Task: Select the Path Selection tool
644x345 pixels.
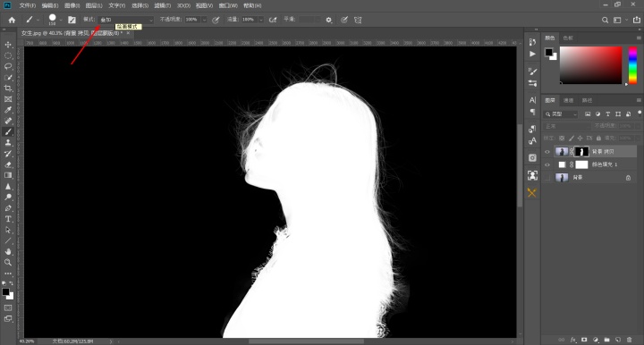Action: point(8,230)
